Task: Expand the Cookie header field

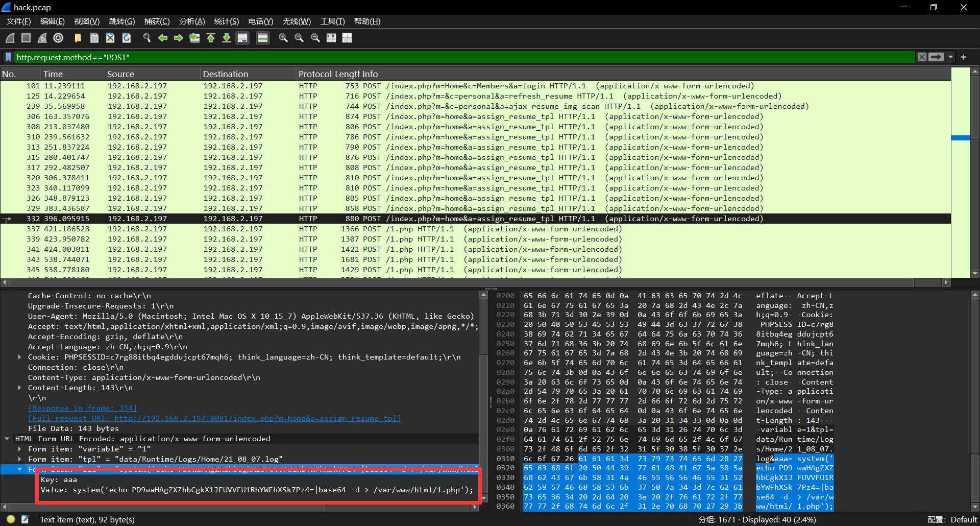Action: click(19, 357)
